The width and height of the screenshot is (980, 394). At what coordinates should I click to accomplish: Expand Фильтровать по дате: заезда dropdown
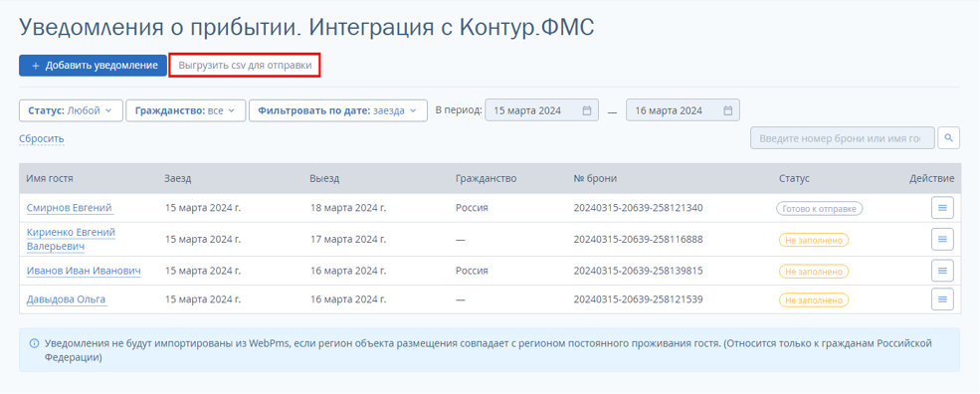(338, 110)
